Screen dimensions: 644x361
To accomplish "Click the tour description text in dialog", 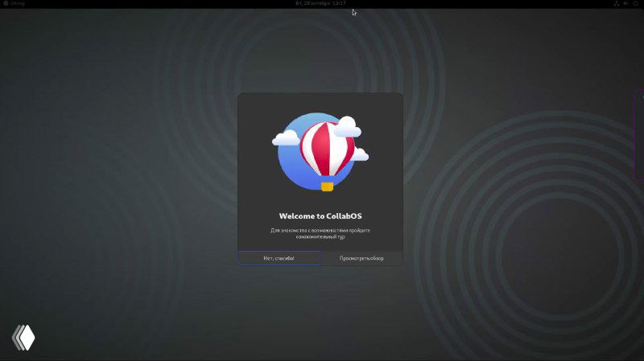I will click(x=320, y=234).
